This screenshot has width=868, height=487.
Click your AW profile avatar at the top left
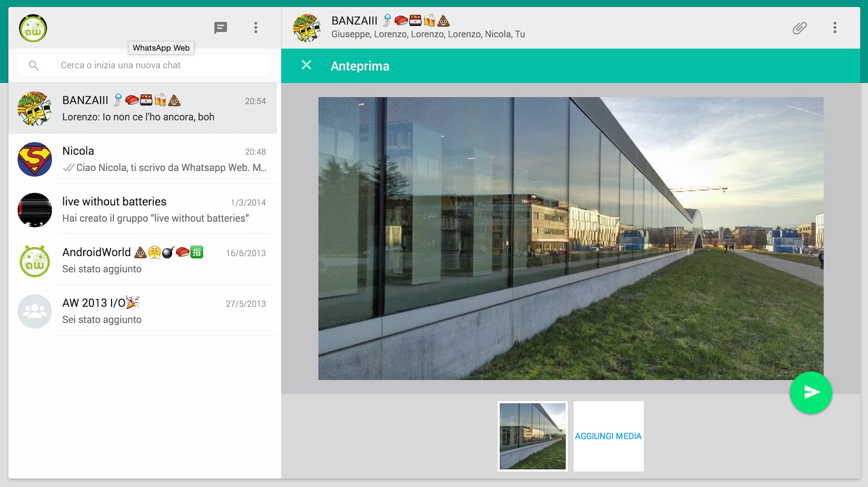click(33, 28)
